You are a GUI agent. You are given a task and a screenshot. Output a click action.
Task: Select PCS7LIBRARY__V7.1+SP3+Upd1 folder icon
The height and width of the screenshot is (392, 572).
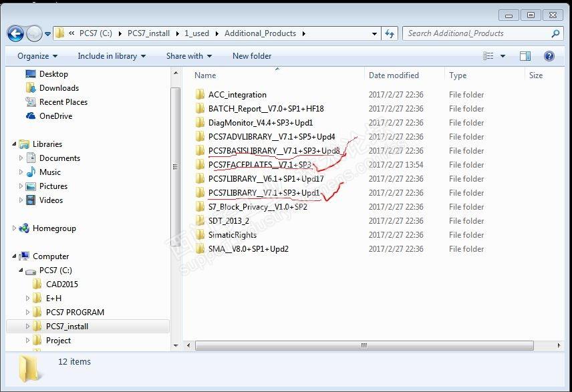(200, 193)
